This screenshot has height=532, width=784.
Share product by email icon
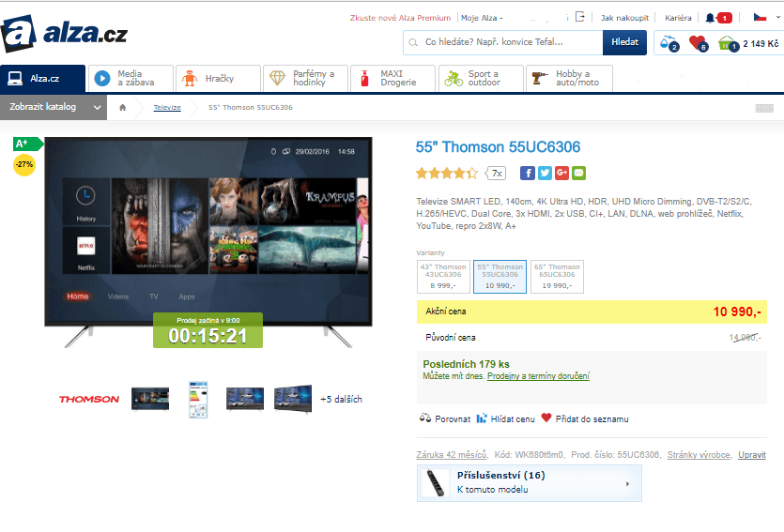pos(579,173)
